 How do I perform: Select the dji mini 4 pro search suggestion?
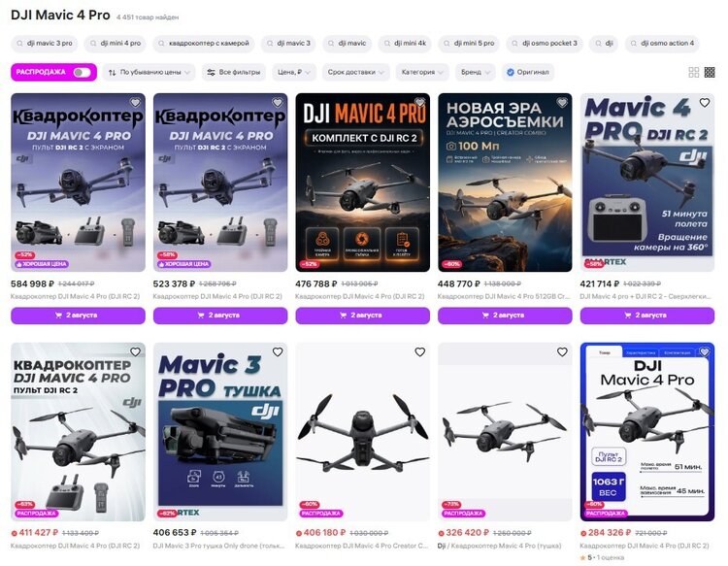click(x=116, y=43)
